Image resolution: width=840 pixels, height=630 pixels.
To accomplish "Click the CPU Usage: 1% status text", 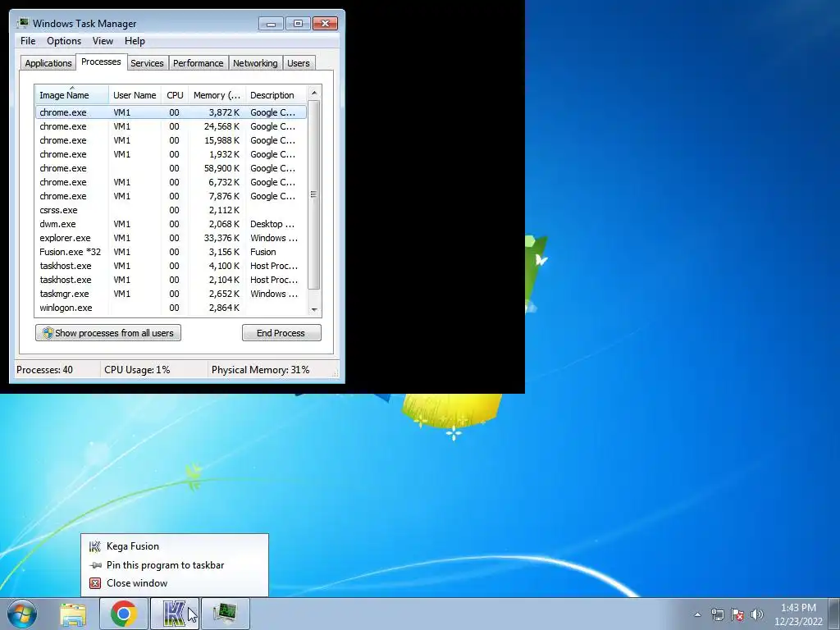I will click(x=137, y=370).
